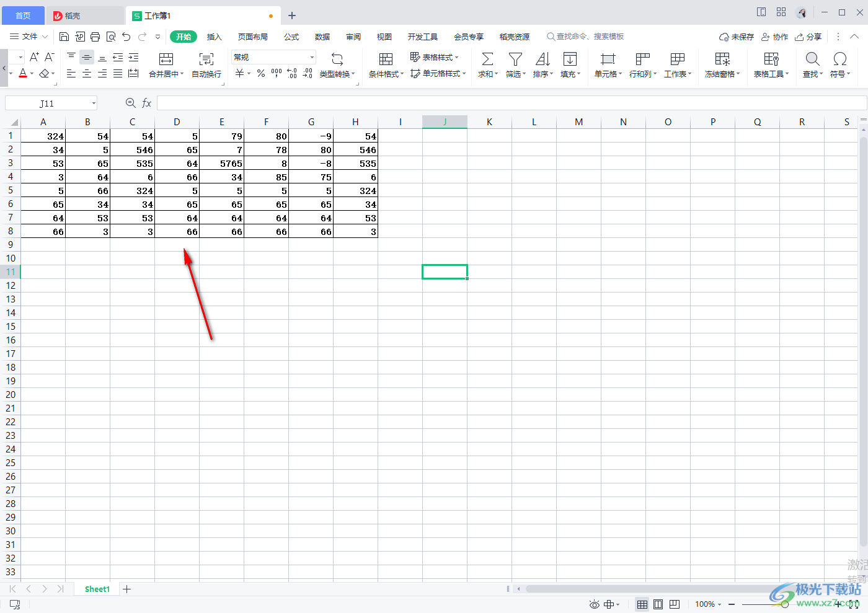Switch to page break preview in status bar
Screen dimensions: 868x613
tap(675, 604)
